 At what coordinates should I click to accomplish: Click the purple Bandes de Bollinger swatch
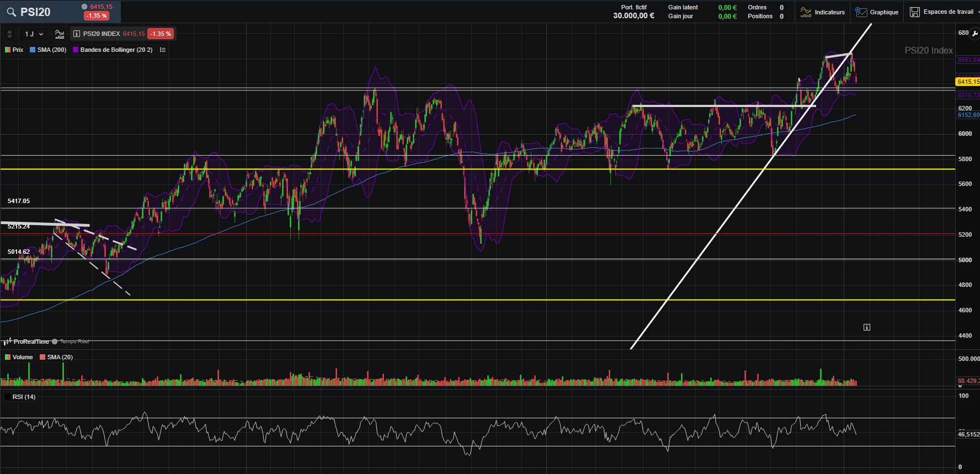(x=76, y=50)
